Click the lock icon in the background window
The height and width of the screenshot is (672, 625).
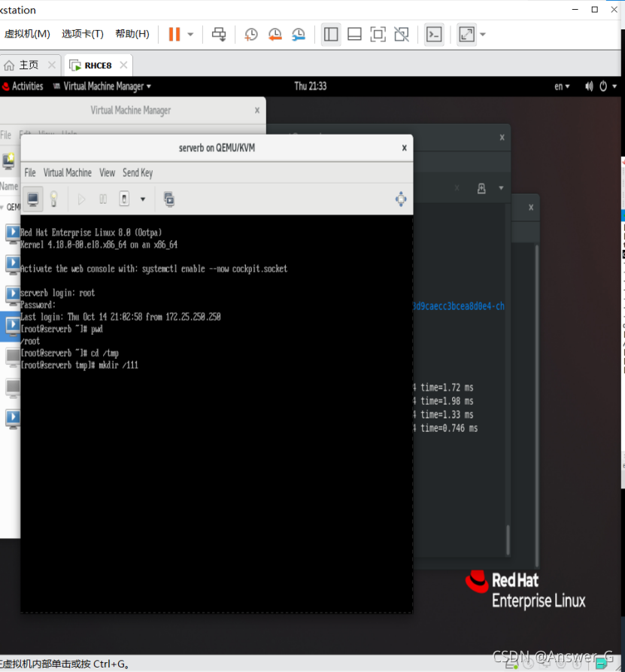(481, 188)
